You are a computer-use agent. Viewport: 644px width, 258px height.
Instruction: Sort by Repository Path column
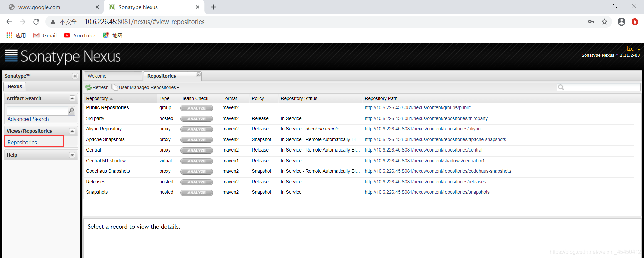click(x=498, y=98)
